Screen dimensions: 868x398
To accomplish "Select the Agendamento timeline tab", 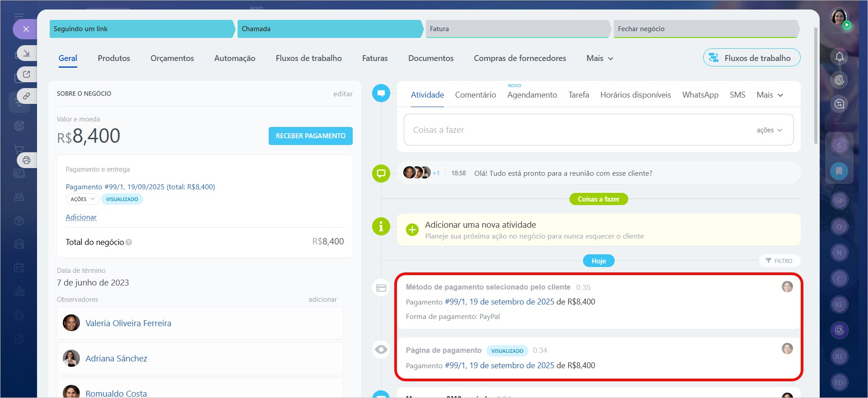I will coord(532,95).
